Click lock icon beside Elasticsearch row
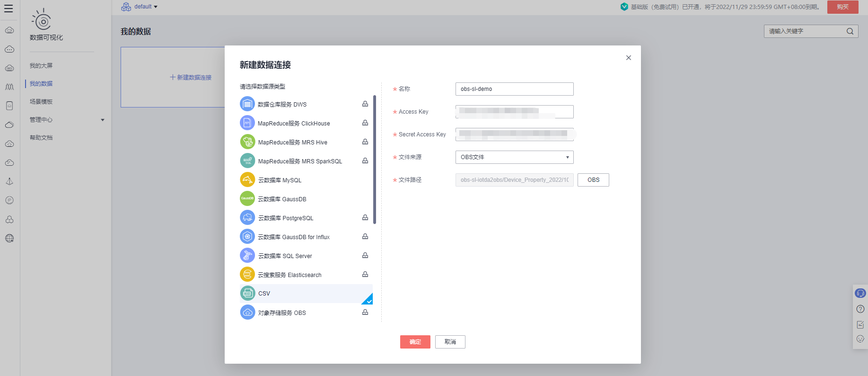This screenshot has width=868, height=376. click(x=365, y=274)
